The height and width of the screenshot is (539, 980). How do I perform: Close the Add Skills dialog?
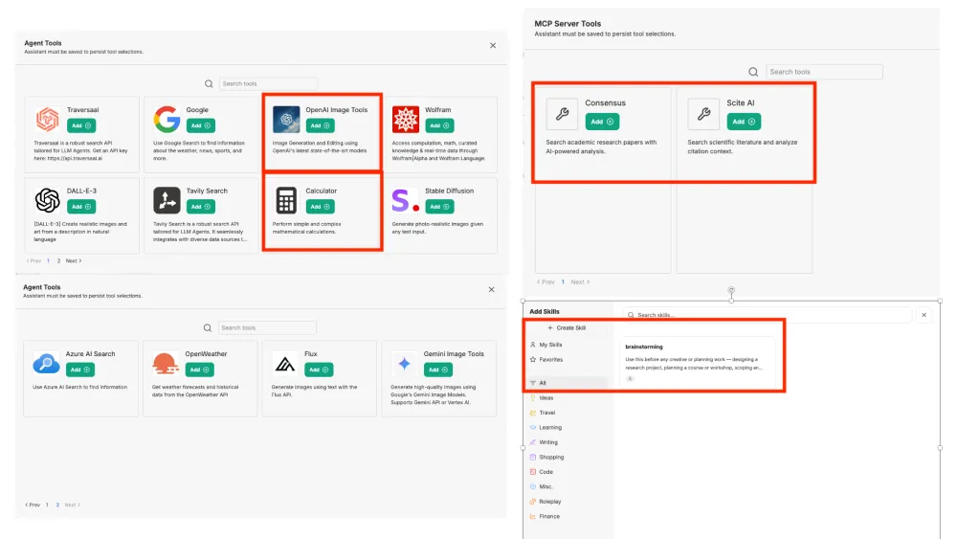[x=924, y=315]
